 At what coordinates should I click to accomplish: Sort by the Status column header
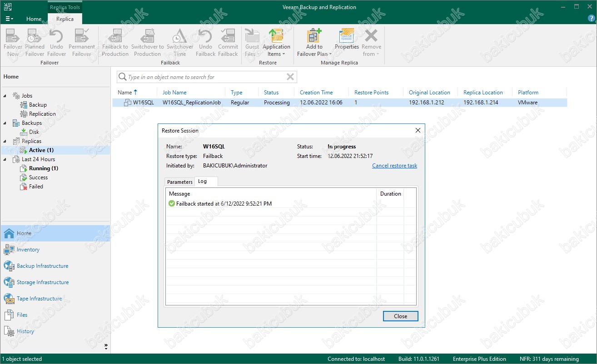[x=271, y=93]
